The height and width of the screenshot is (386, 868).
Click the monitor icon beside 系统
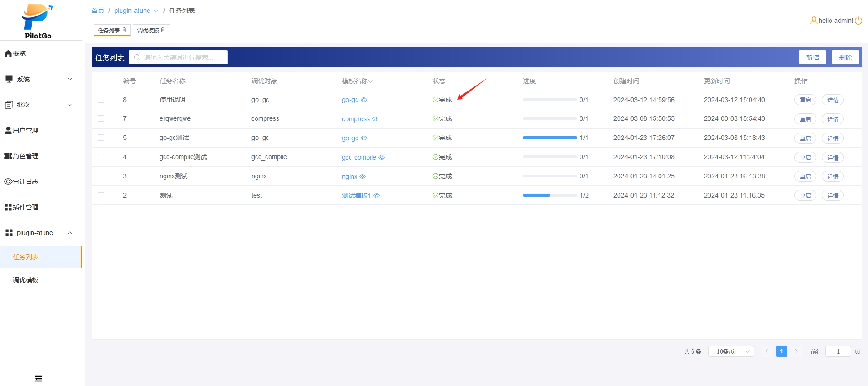pos(9,79)
